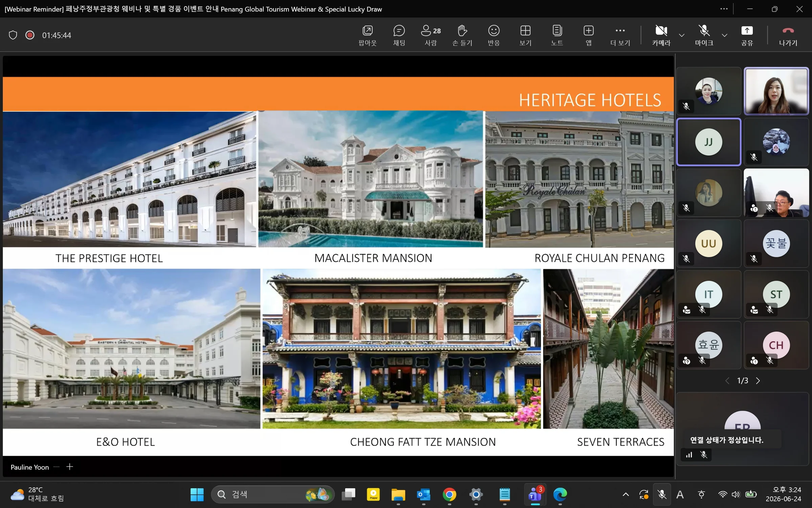Select the JJ participant tile
This screenshot has width=812, height=508.
tap(708, 142)
